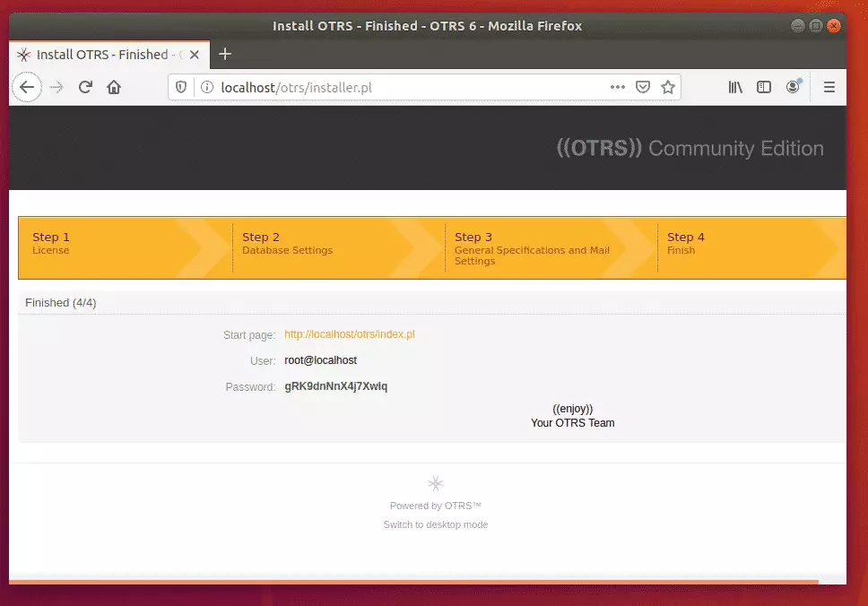The image size is (868, 606).
Task: Open the Firefox home page
Action: (x=114, y=87)
